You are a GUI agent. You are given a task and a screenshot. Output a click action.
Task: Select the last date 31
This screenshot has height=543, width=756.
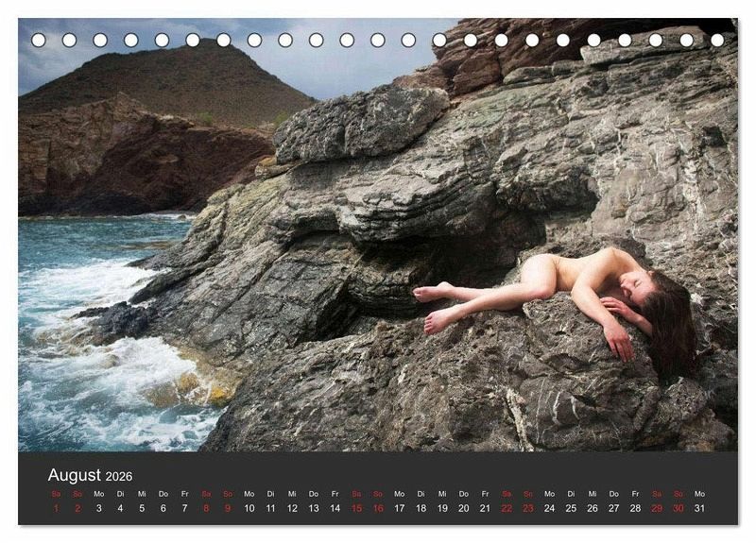[x=699, y=508]
